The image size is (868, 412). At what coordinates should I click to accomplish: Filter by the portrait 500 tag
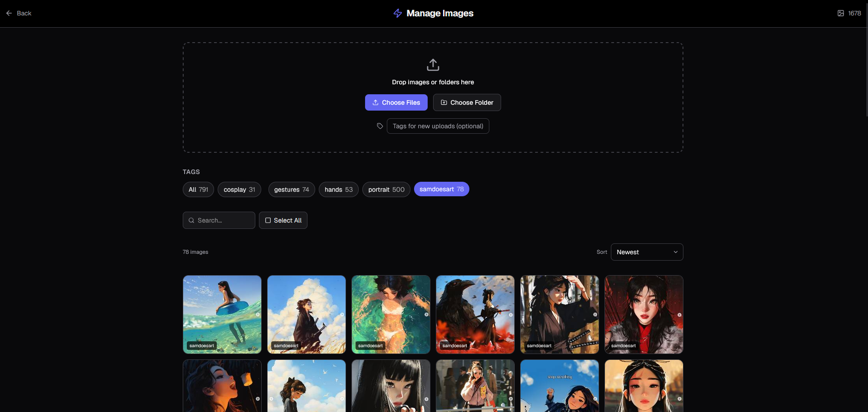(386, 189)
